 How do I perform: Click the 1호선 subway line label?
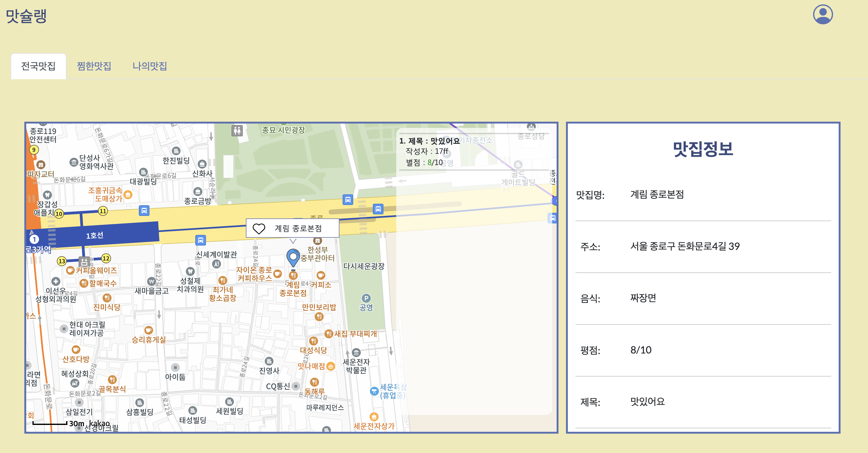coord(95,235)
